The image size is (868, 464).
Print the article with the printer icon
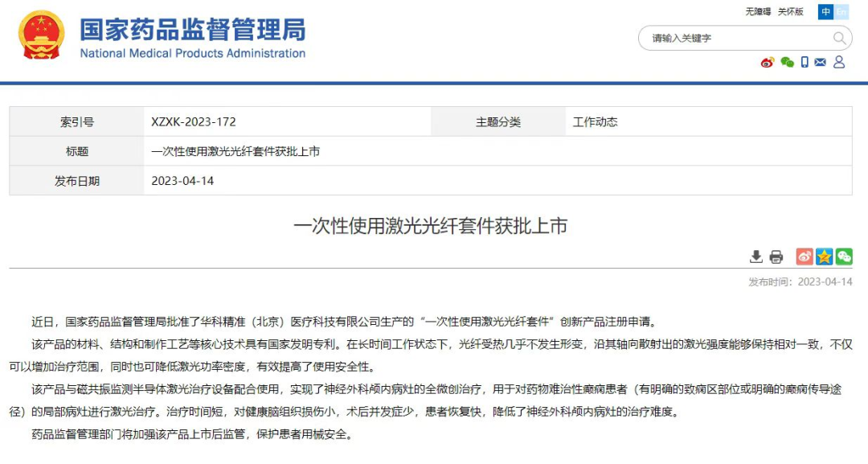(776, 257)
